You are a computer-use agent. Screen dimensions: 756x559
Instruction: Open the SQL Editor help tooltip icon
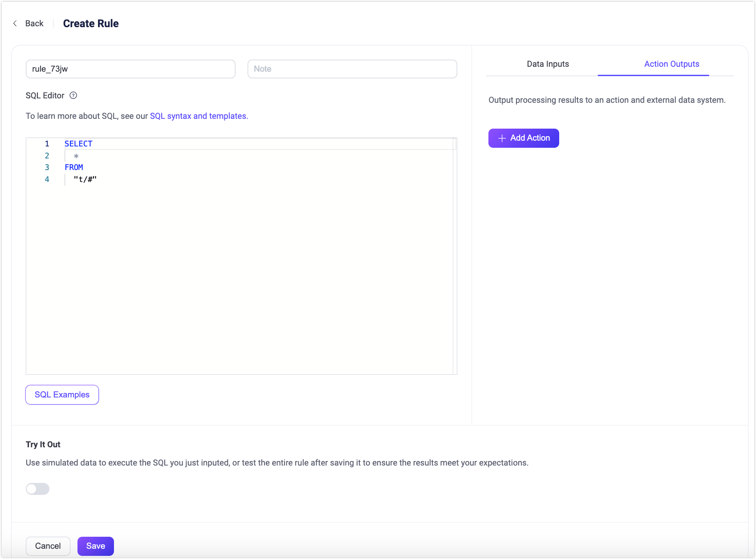tap(73, 95)
